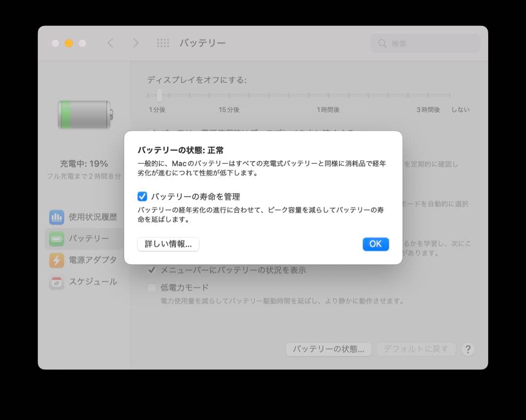Click the forward navigation arrow
This screenshot has width=526, height=420.
(x=135, y=43)
